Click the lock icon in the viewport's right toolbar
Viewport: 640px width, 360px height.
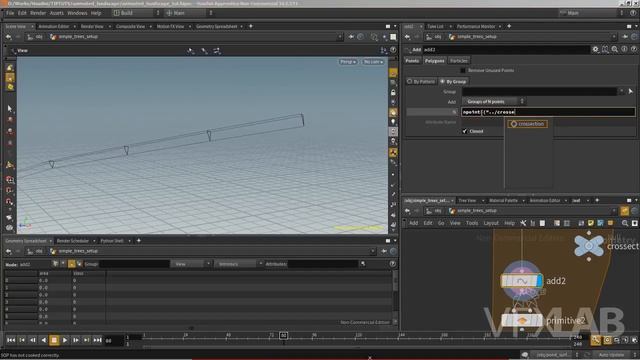point(393,93)
